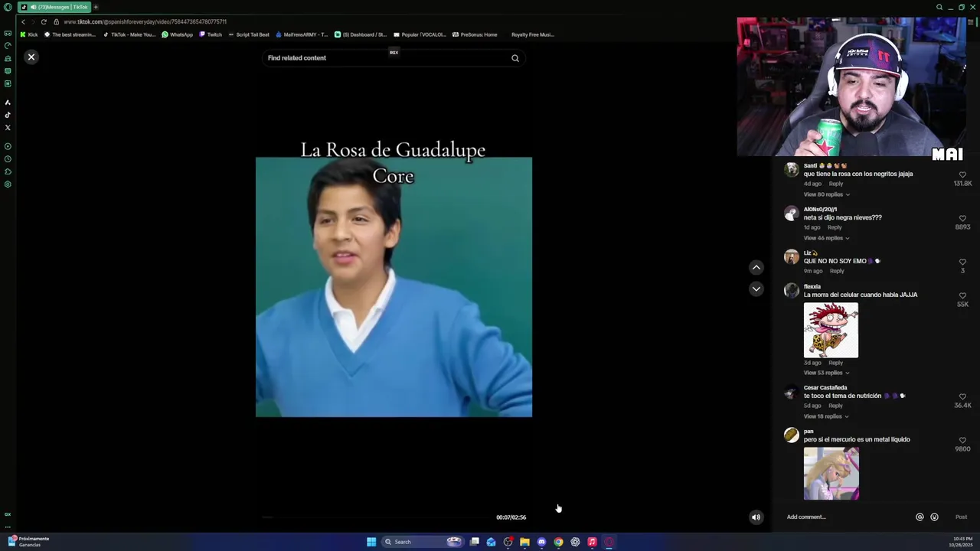Close the TikTok video viewer
Image resolution: width=980 pixels, height=551 pixels.
point(31,57)
